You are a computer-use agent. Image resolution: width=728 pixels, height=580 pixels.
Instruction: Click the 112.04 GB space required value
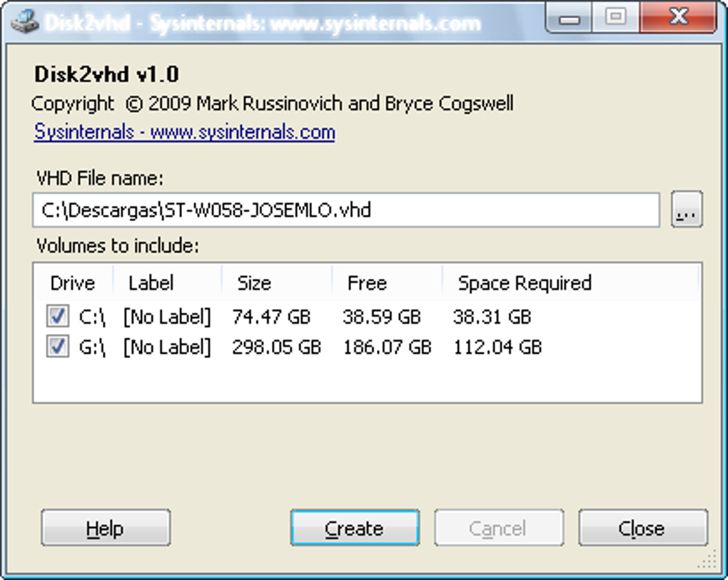(x=497, y=347)
